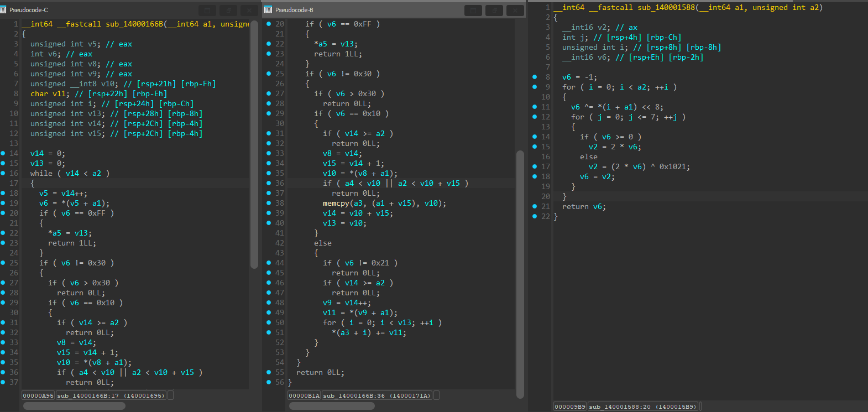Toggle breakpoint dot on line 8 of sub_140001588

[x=535, y=77]
